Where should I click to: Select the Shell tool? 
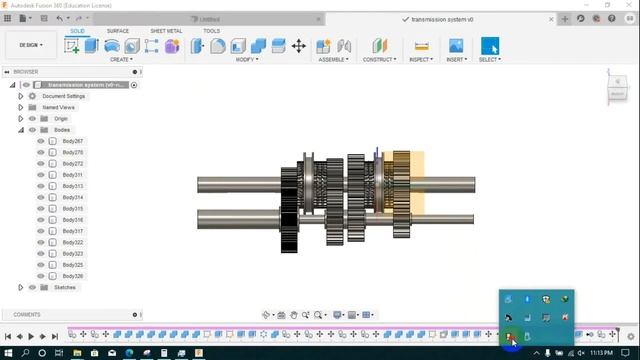tap(238, 46)
